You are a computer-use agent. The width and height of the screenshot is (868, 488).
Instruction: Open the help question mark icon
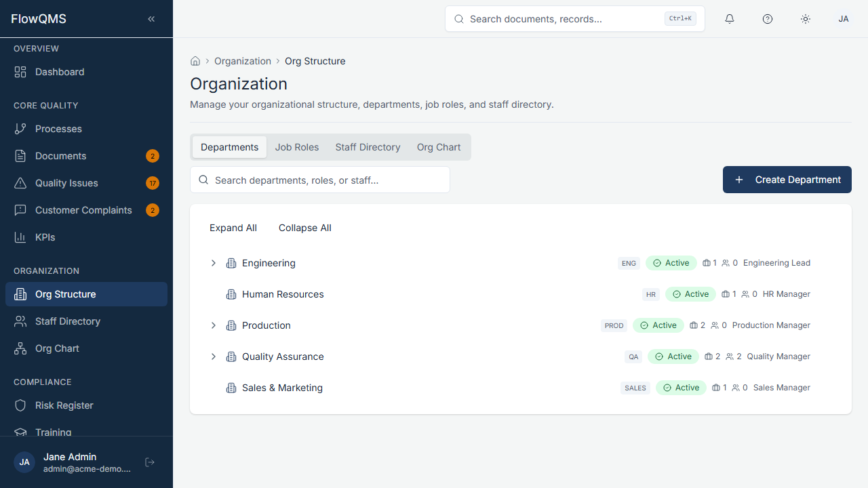(768, 19)
